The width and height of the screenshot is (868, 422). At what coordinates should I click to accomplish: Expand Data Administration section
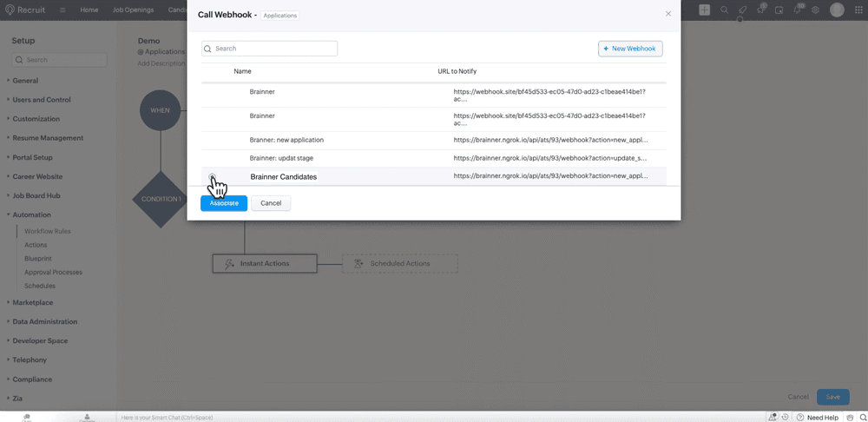coord(45,321)
